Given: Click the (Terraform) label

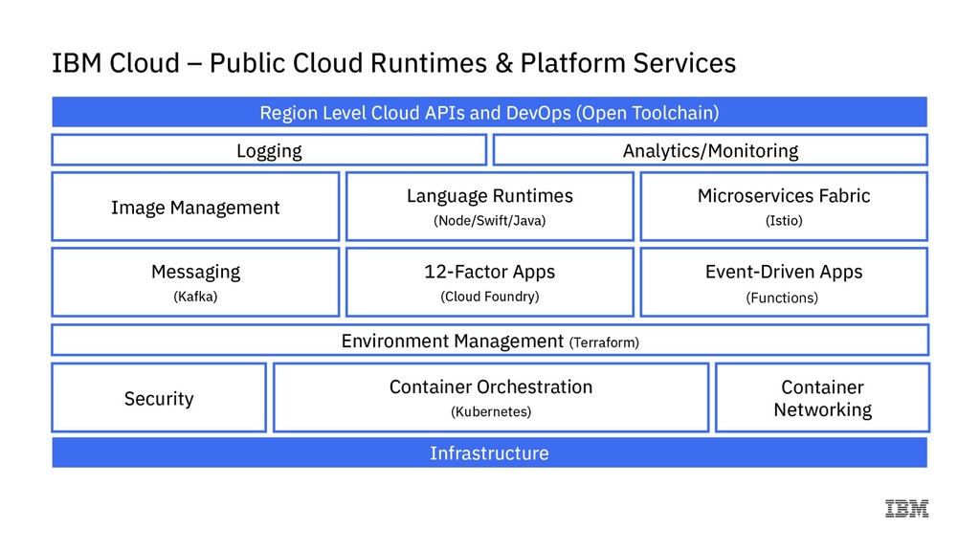Looking at the screenshot, I should [604, 342].
